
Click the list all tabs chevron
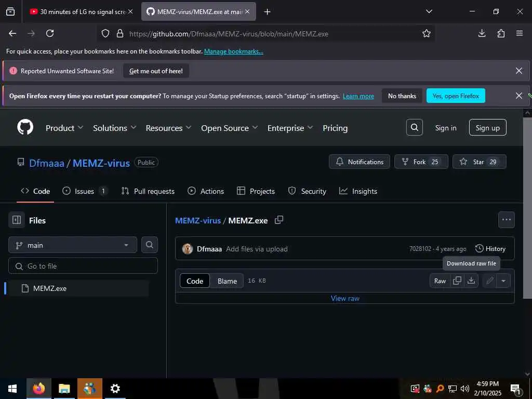429,11
